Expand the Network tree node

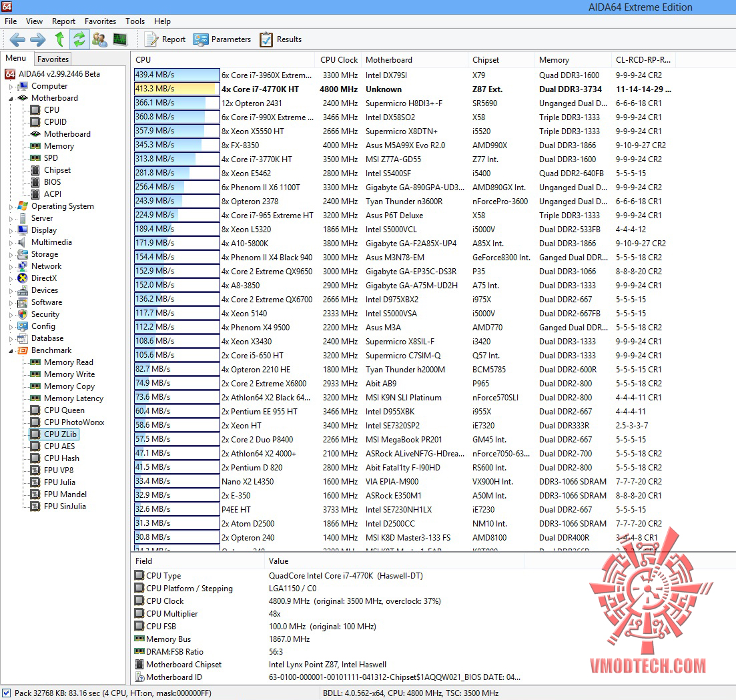coord(11,266)
